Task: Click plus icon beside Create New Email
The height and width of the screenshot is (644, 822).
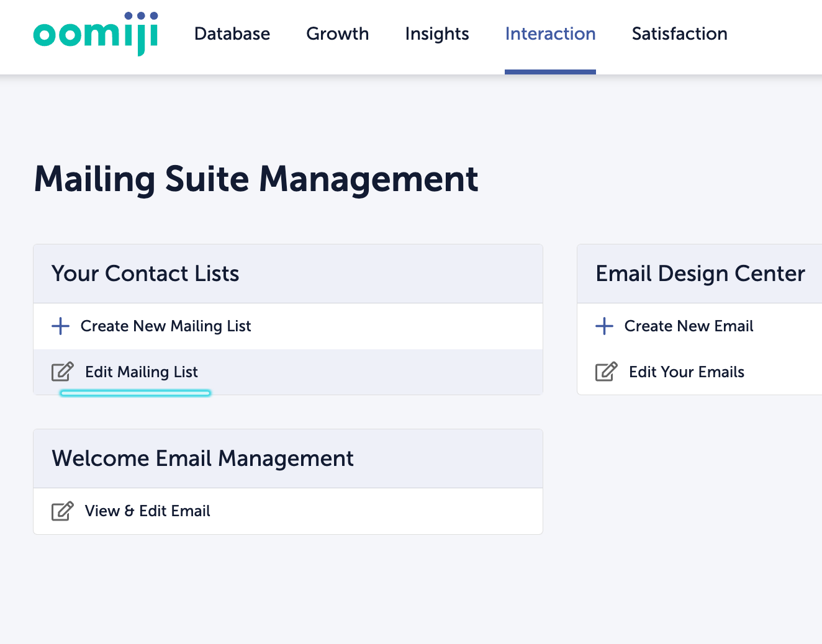Action: [604, 326]
